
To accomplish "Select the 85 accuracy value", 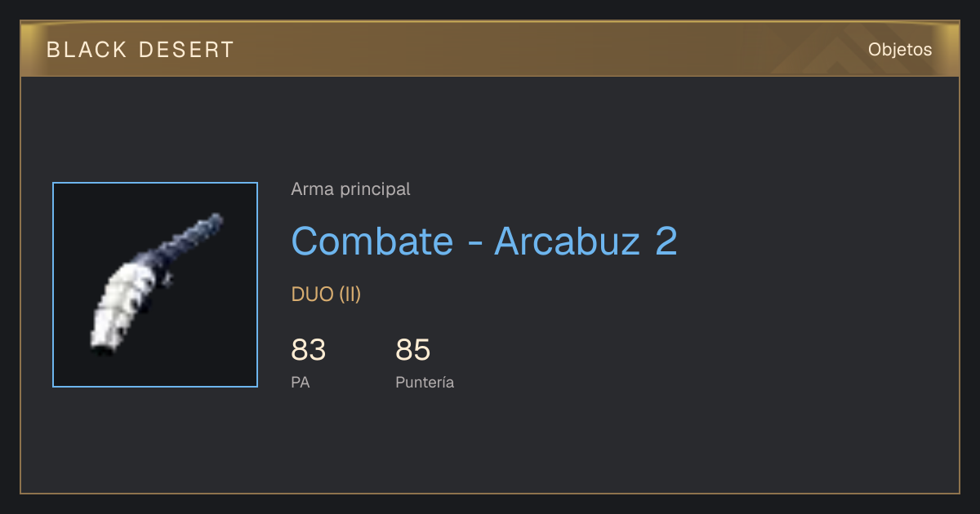I will (412, 350).
